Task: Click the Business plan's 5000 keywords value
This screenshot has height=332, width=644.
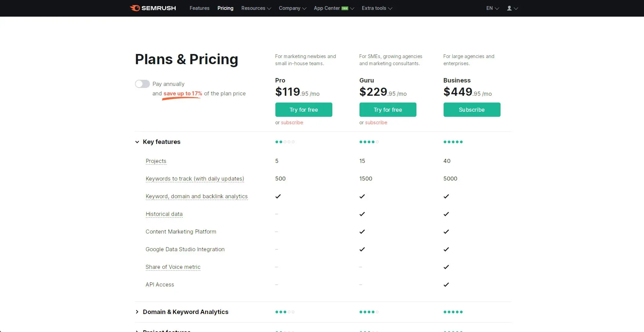Action: pyautogui.click(x=450, y=179)
